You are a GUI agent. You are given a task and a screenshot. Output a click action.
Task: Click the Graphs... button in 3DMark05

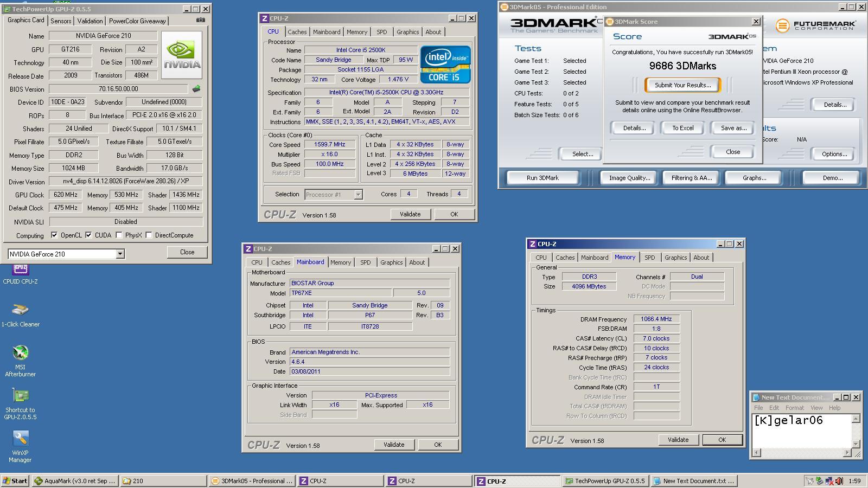[754, 178]
